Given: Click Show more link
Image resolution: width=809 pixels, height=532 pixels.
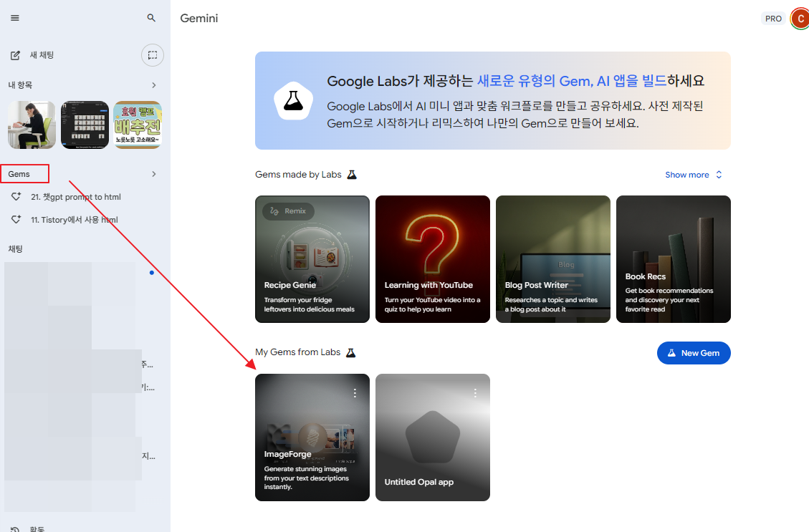Looking at the screenshot, I should click(686, 175).
